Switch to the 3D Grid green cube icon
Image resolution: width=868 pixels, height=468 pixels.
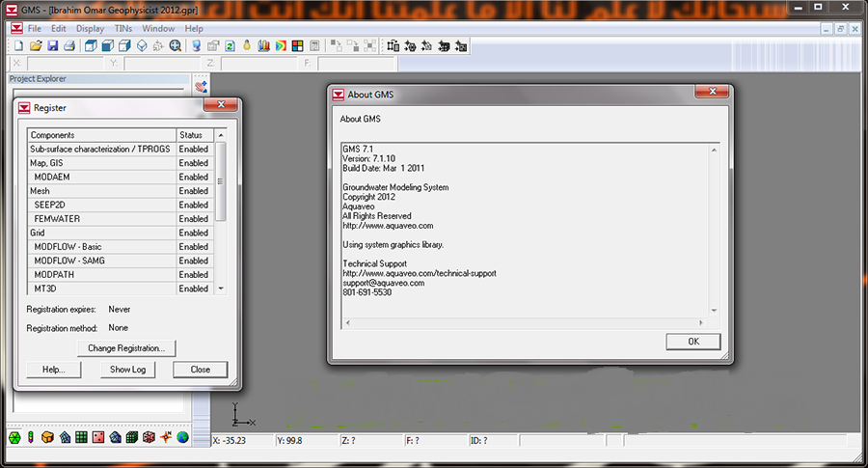tap(132, 437)
